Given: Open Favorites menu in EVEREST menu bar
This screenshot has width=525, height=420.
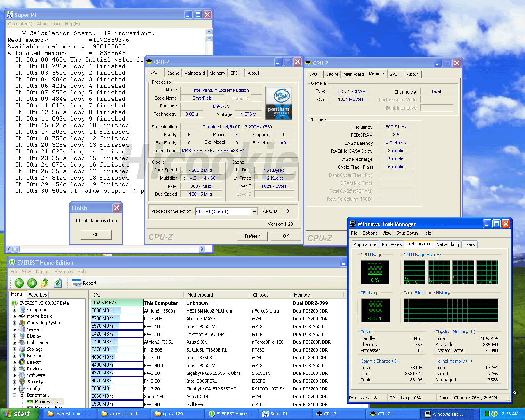Looking at the screenshot, I should (x=63, y=272).
